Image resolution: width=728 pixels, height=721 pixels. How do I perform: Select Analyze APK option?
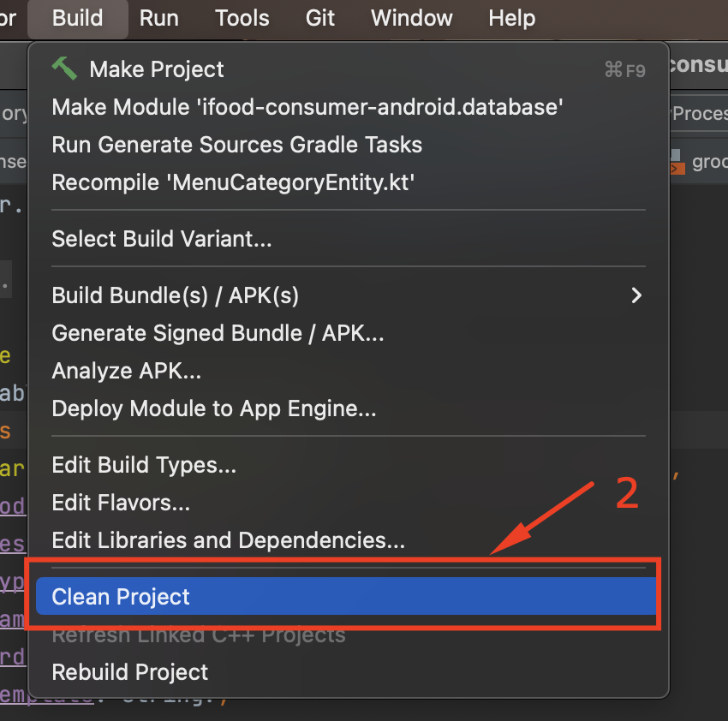click(x=127, y=371)
